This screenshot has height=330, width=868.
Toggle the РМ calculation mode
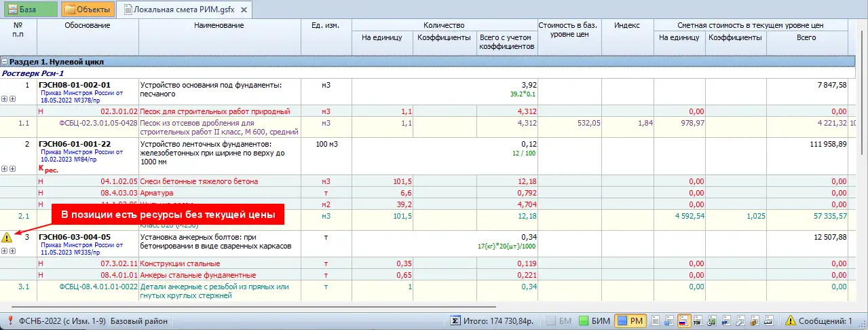630,321
